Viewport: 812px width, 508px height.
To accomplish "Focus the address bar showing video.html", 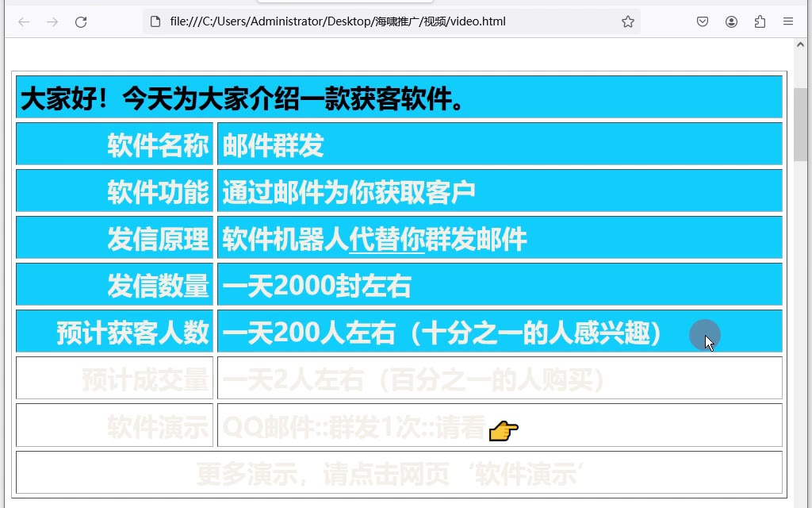I will [x=381, y=21].
